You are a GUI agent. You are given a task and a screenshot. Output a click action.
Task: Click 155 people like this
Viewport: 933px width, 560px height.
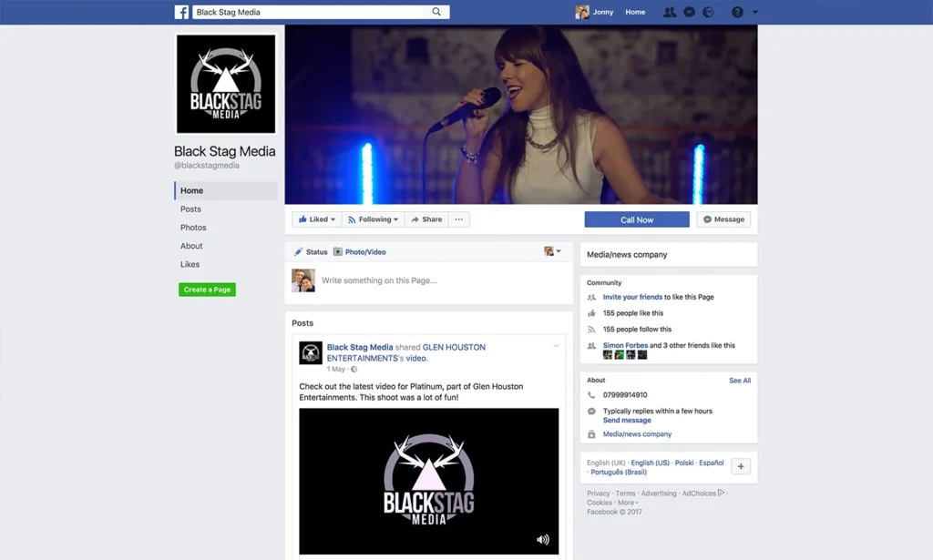click(632, 313)
